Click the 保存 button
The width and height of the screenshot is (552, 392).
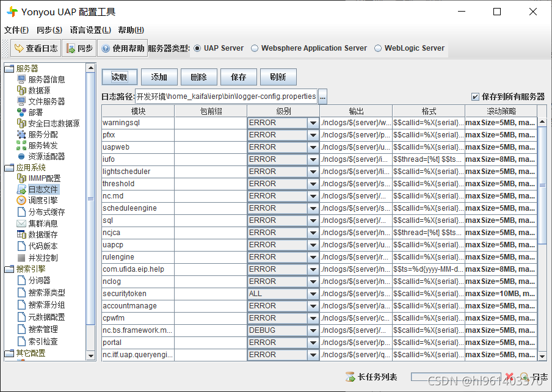coord(238,77)
